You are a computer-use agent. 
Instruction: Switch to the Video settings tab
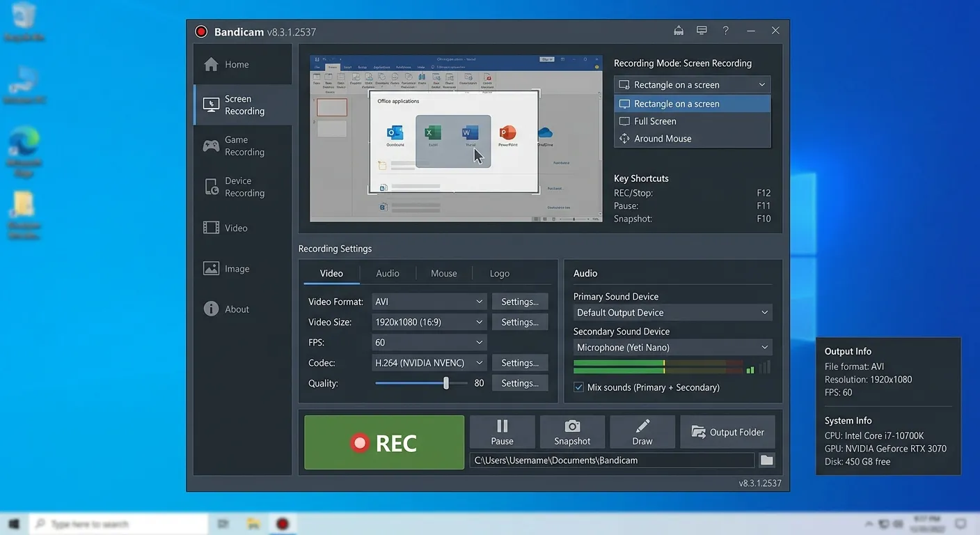(331, 274)
